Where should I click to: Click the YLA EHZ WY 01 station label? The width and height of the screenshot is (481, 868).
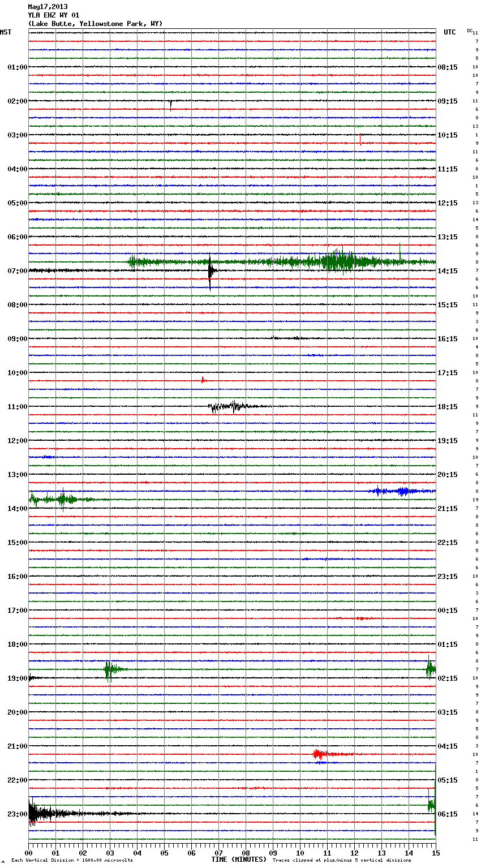pos(53,15)
